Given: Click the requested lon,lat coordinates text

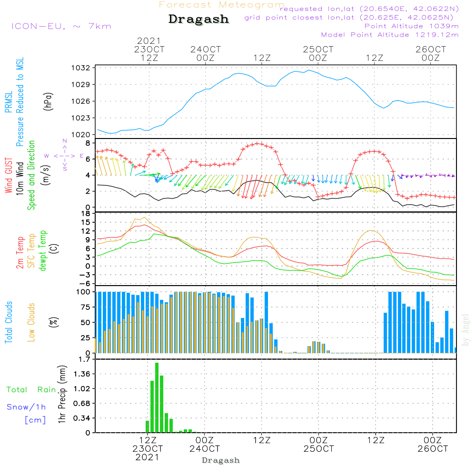Looking at the screenshot, I should tap(369, 9).
